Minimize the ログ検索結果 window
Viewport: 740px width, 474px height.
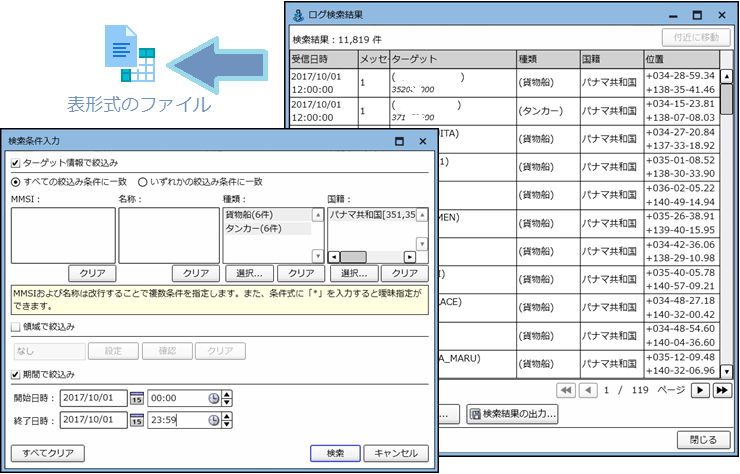click(x=673, y=16)
